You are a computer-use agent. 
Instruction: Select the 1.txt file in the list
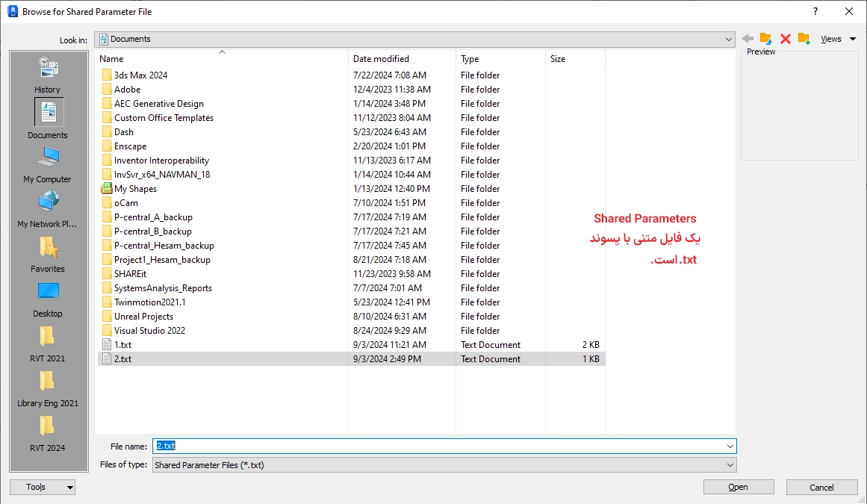pyautogui.click(x=122, y=345)
